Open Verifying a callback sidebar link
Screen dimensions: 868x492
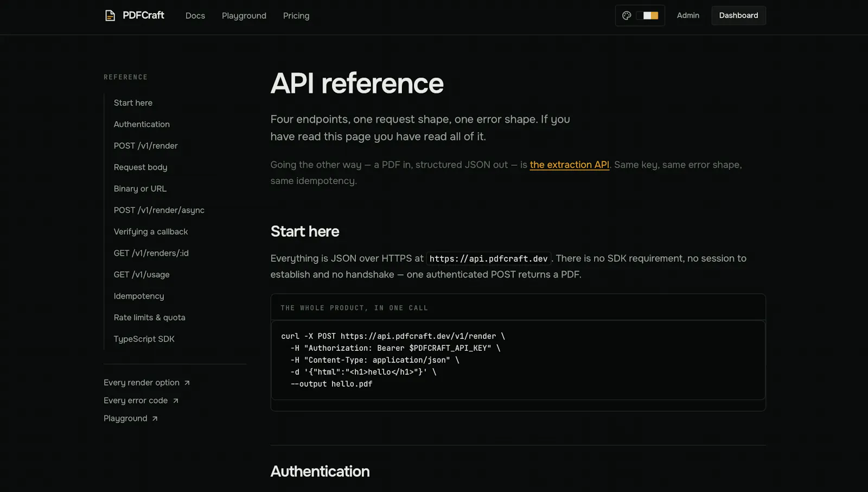(x=151, y=232)
